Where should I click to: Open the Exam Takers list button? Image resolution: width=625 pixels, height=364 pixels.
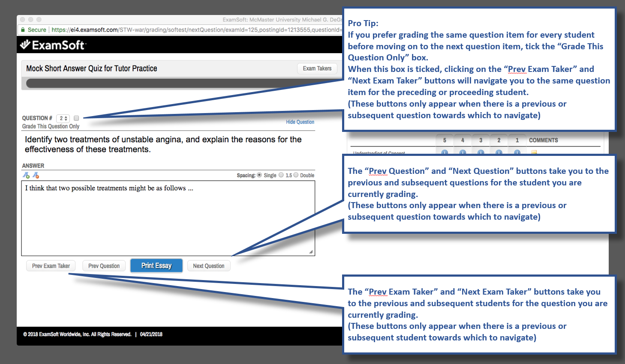point(317,69)
